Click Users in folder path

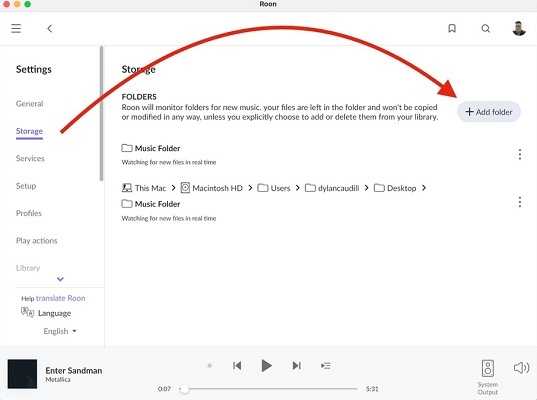pyautogui.click(x=274, y=188)
